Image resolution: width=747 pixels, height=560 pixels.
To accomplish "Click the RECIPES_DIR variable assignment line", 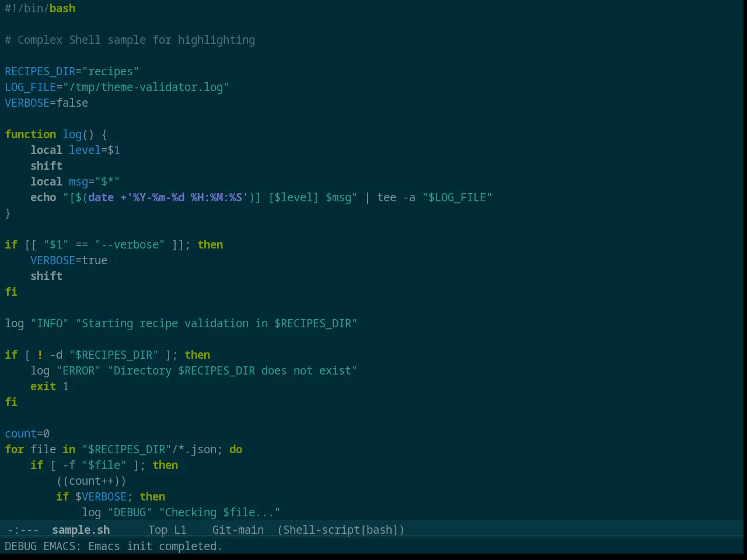I will coord(72,71).
